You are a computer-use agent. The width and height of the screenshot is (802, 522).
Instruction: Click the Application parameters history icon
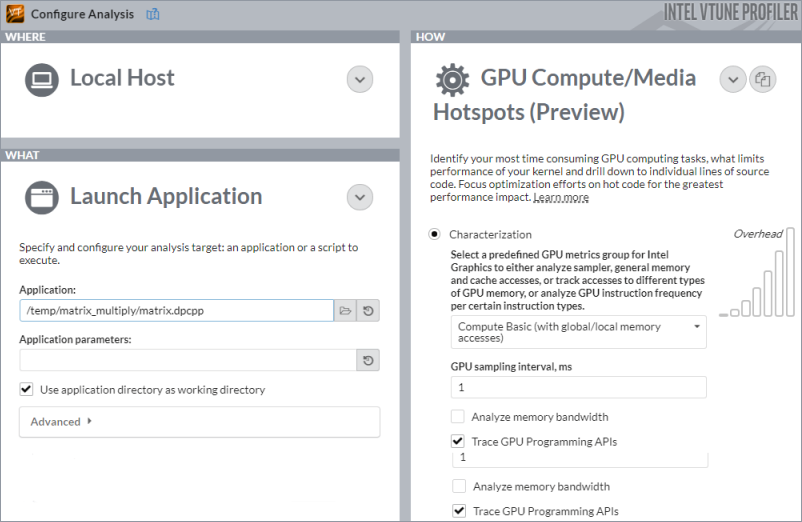(x=368, y=360)
